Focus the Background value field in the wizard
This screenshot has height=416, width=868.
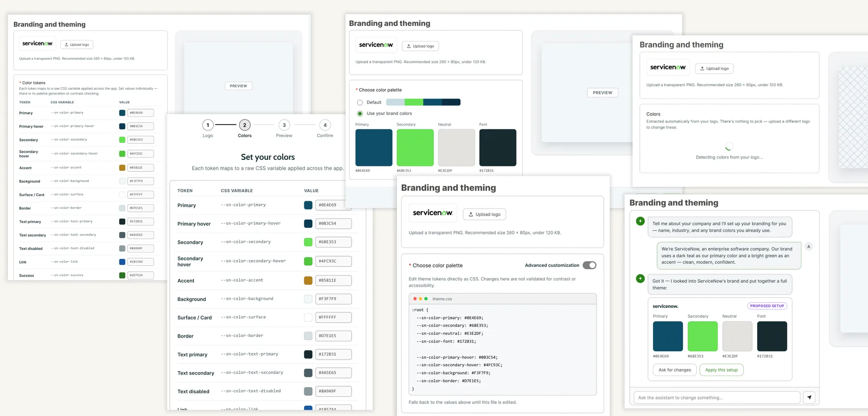(333, 299)
